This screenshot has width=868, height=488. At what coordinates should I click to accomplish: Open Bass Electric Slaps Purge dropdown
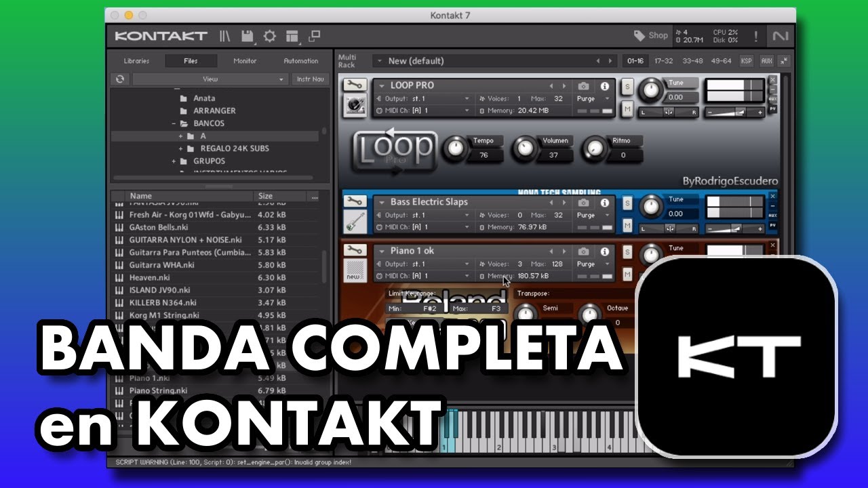pyautogui.click(x=594, y=216)
